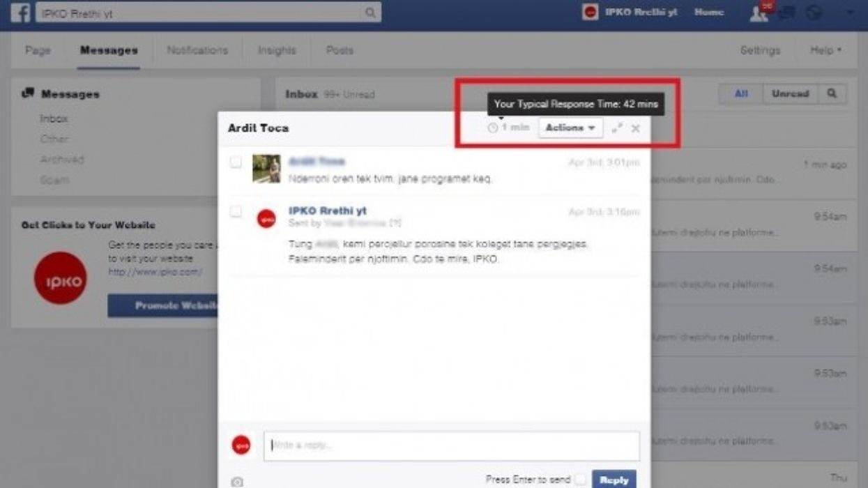The image size is (868, 488).
Task: Expand the Help menu
Action: pos(825,50)
